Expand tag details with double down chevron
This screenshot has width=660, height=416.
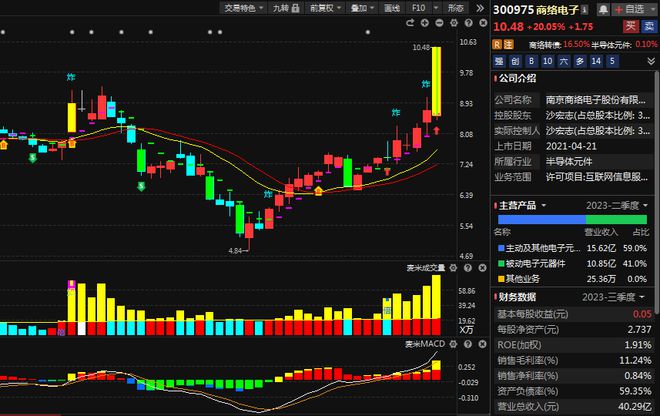651,61
